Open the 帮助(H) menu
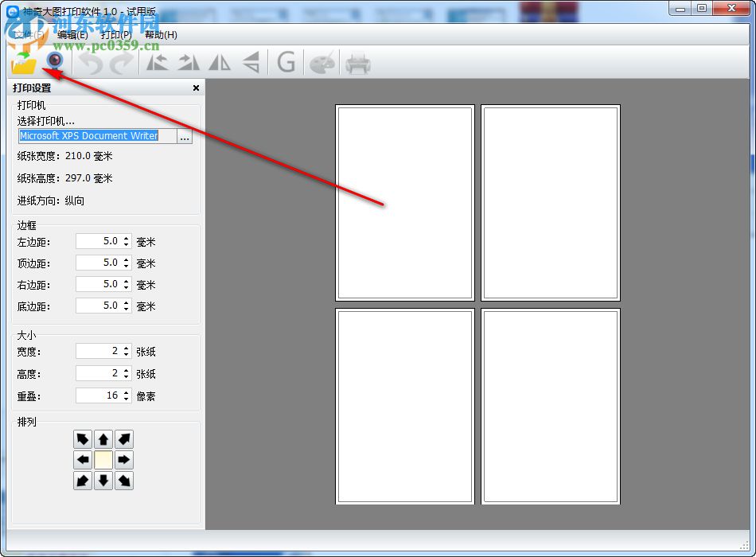 pos(161,35)
